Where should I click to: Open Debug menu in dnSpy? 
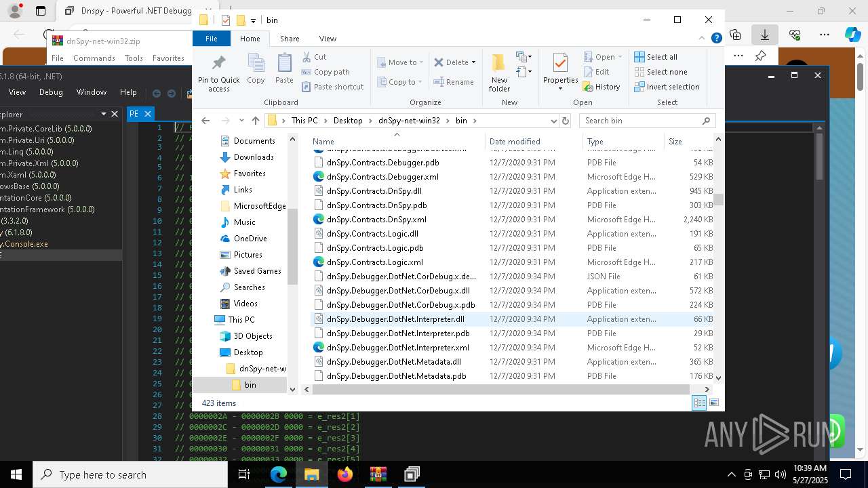[x=51, y=92]
